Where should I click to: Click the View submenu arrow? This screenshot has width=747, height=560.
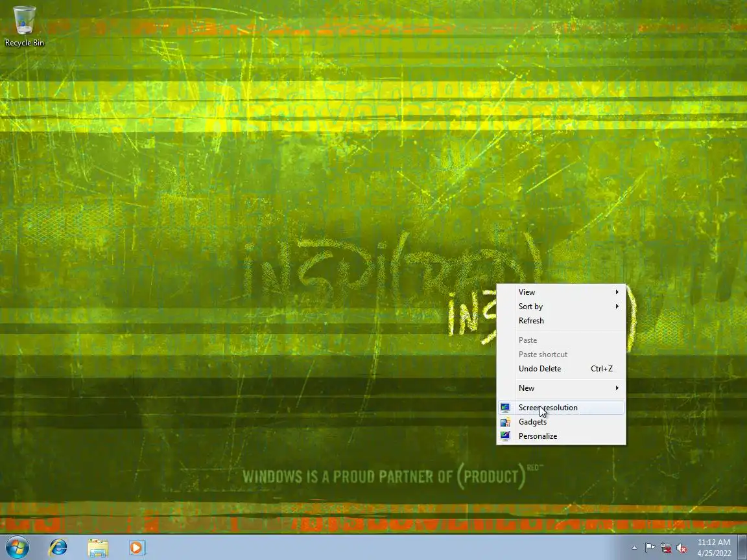[x=617, y=292]
